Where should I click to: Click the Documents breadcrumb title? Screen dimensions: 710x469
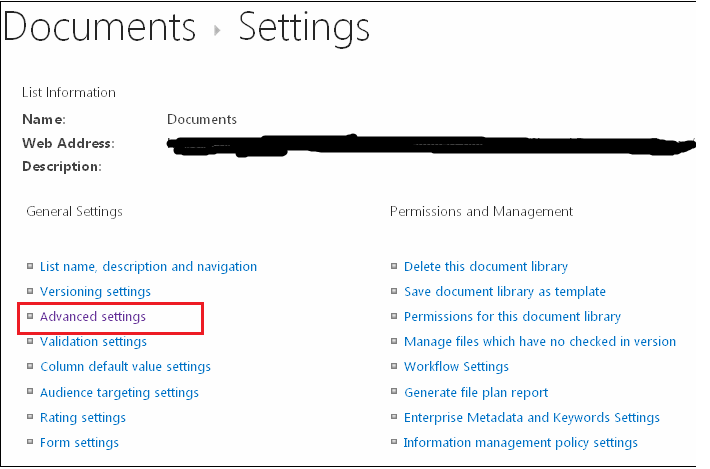[x=99, y=27]
